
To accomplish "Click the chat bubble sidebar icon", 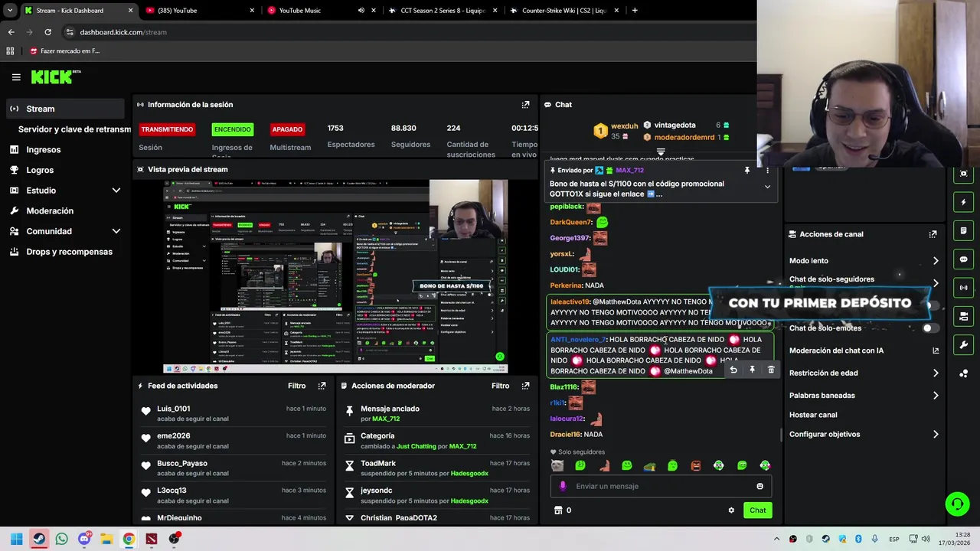I will pos(963,259).
